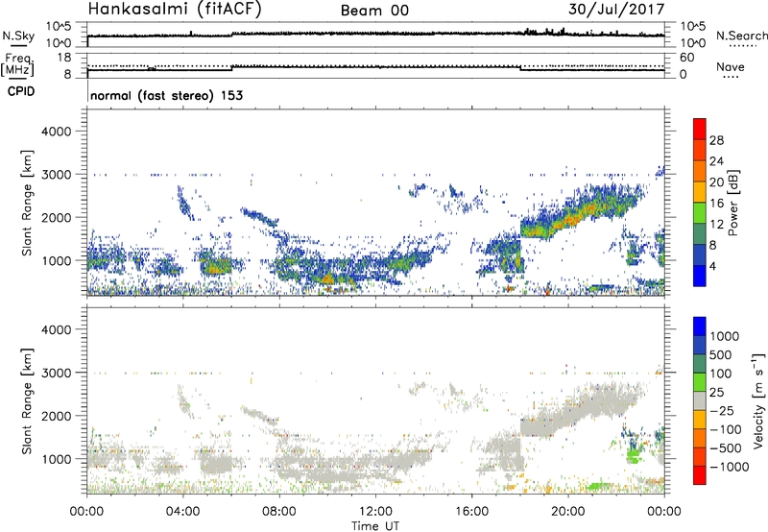768x532 pixels.
Task: Click 'normal (fast stereo) 153' text
Action: (166, 95)
